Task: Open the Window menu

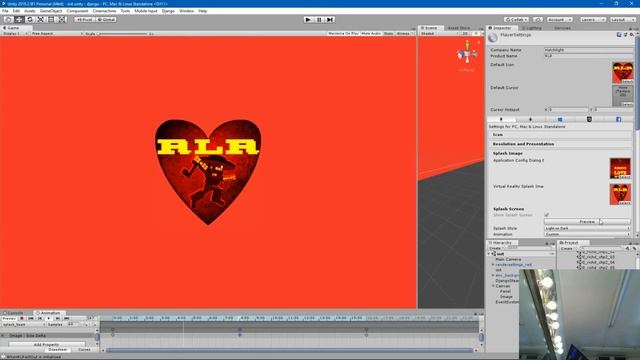Action: (x=187, y=11)
